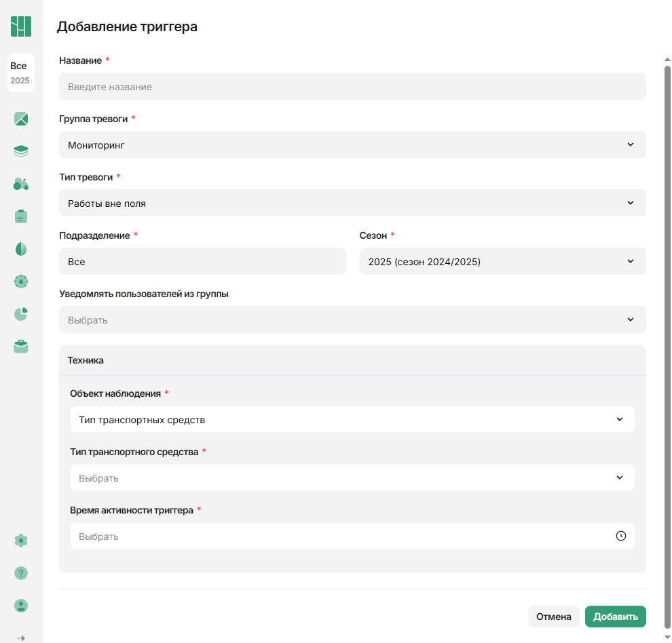
Task: Open the layers stack sidebar icon
Action: pyautogui.click(x=21, y=151)
